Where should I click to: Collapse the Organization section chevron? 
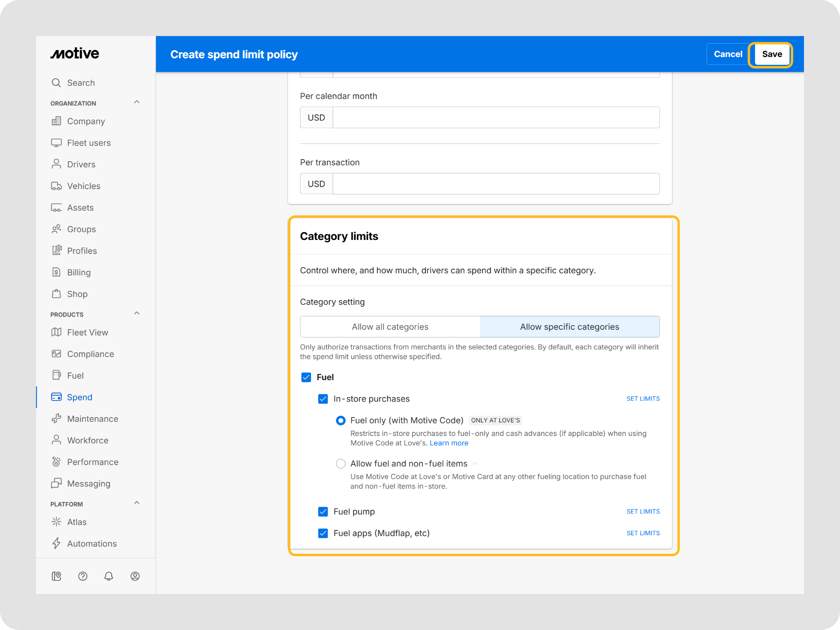(137, 102)
